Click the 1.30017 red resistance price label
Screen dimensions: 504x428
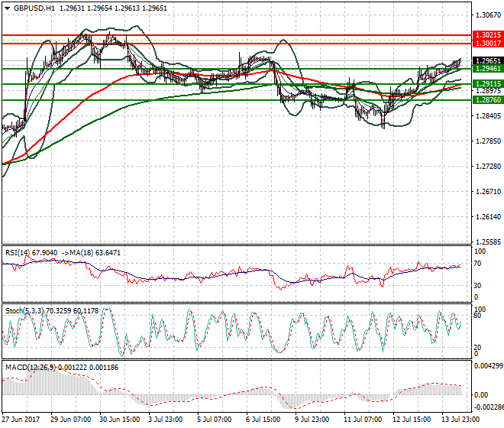(x=488, y=43)
